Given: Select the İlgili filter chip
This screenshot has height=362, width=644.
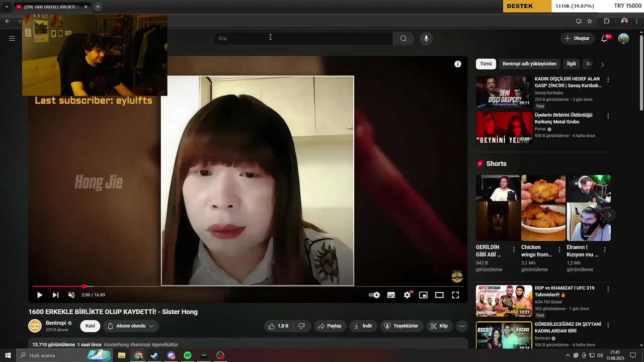Looking at the screenshot, I should 572,64.
